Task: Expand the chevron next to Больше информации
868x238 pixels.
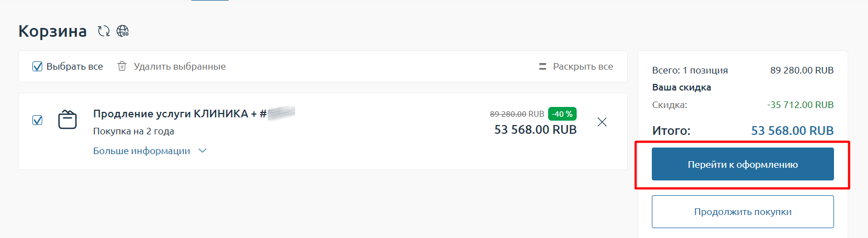Action: coord(202,151)
